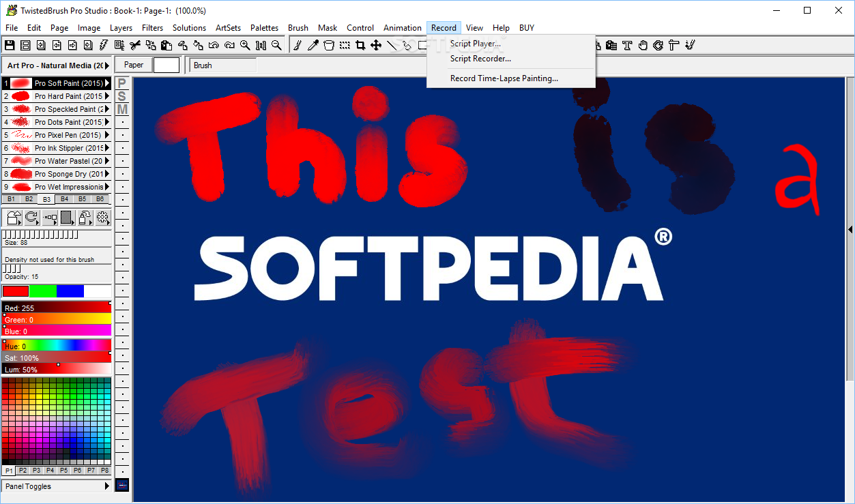
Task: Choose Record Time-Lapse Painting...
Action: pos(504,78)
